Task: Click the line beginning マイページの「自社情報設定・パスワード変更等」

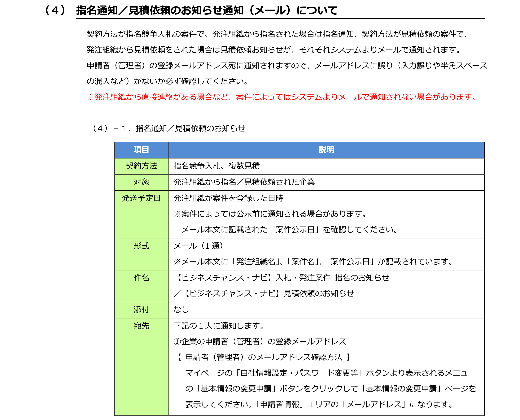Action: coord(331,373)
